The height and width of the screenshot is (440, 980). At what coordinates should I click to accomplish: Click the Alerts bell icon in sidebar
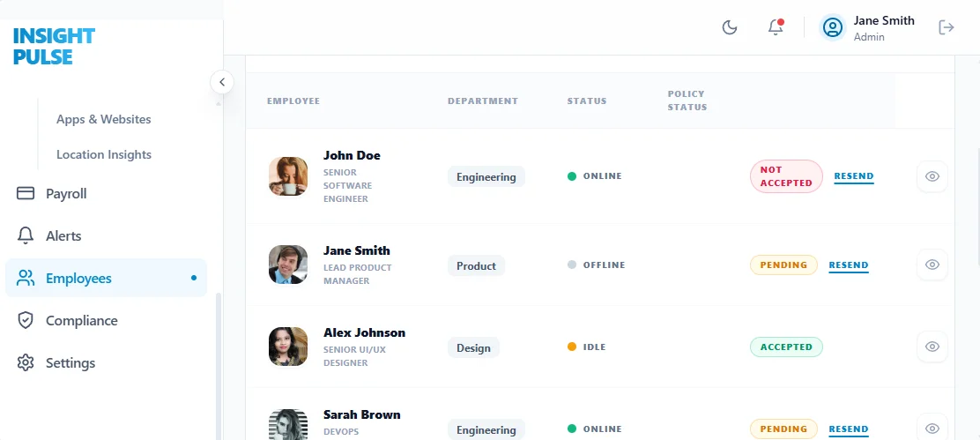(26, 235)
